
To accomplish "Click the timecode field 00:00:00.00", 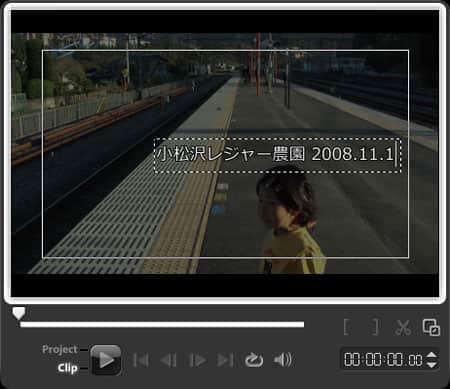I will [383, 360].
